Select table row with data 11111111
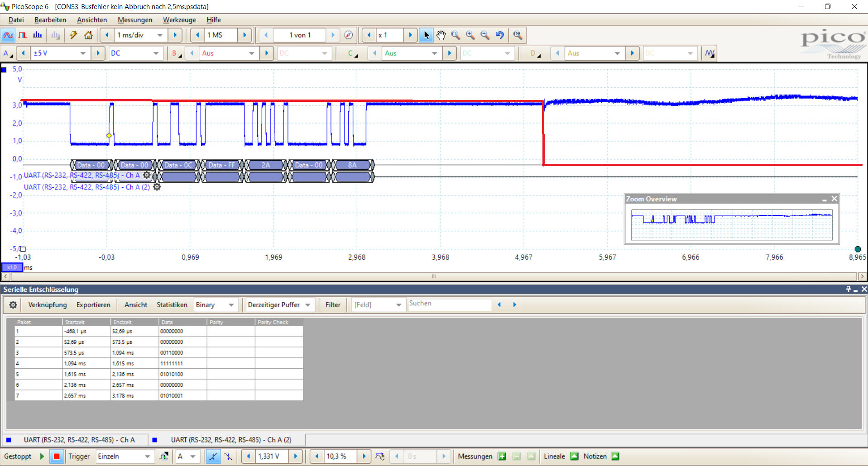The image size is (868, 466). point(158,363)
